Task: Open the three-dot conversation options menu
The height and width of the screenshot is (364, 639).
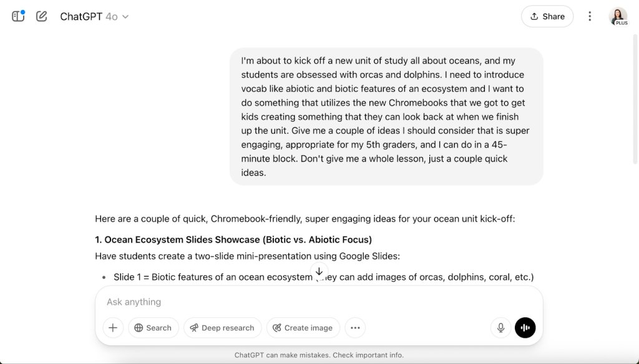Action: [x=590, y=17]
